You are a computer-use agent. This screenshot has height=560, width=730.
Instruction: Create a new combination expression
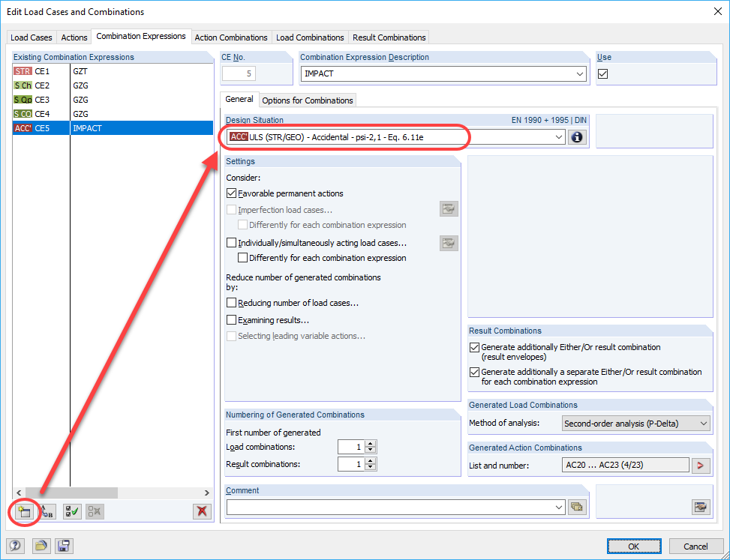coord(24,511)
